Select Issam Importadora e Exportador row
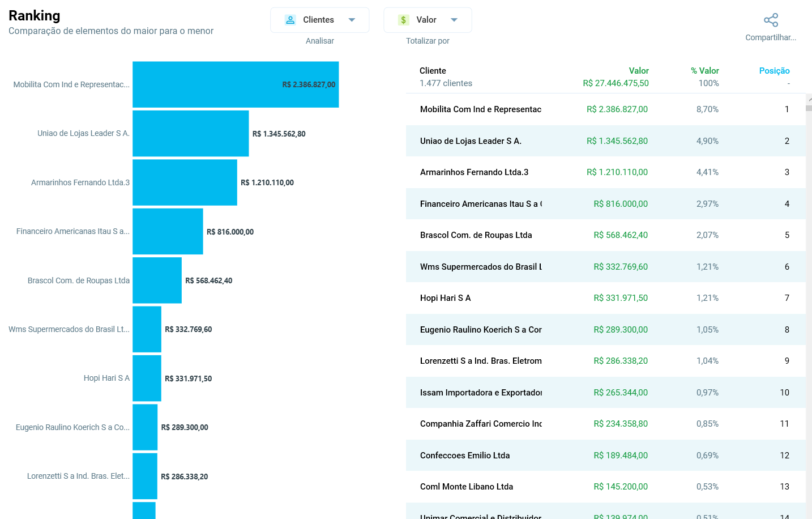812x519 pixels. 605,393
